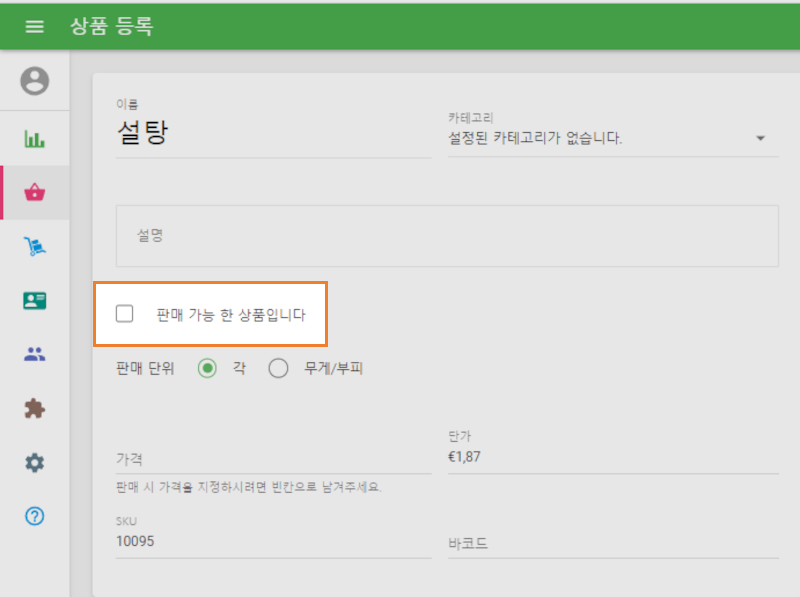This screenshot has width=800, height=597.
Task: Enable the 판매 가능 한 상품입니다 checkbox
Action: point(124,313)
